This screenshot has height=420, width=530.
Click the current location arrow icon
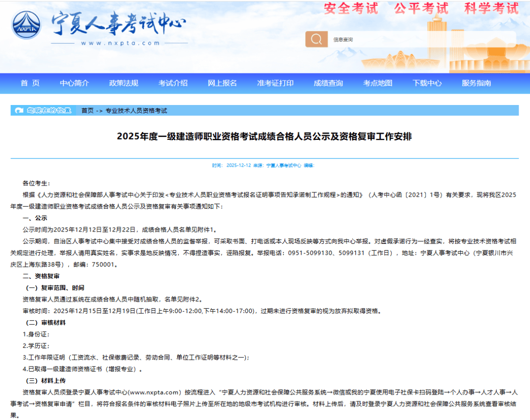pos(19,110)
